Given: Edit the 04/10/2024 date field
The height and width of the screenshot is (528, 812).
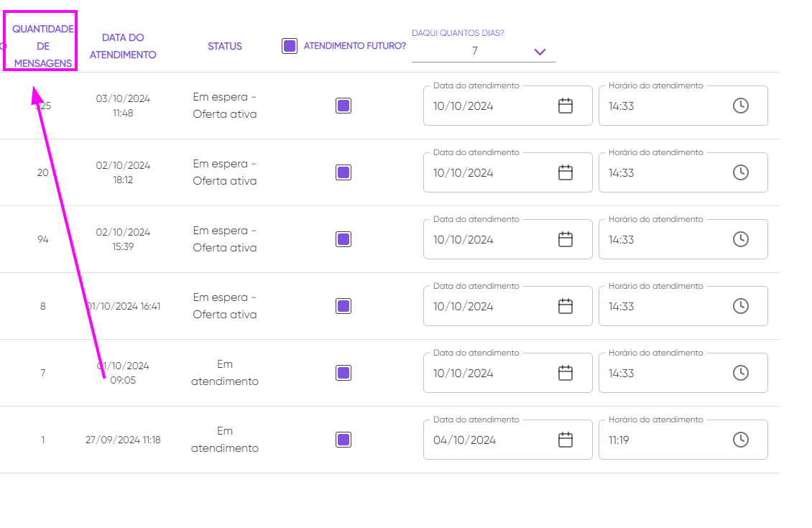Looking at the screenshot, I should click(x=507, y=440).
